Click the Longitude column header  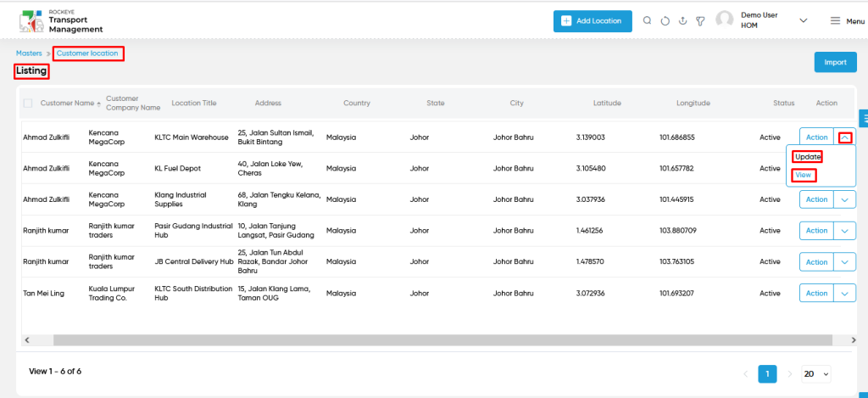pyautogui.click(x=693, y=103)
